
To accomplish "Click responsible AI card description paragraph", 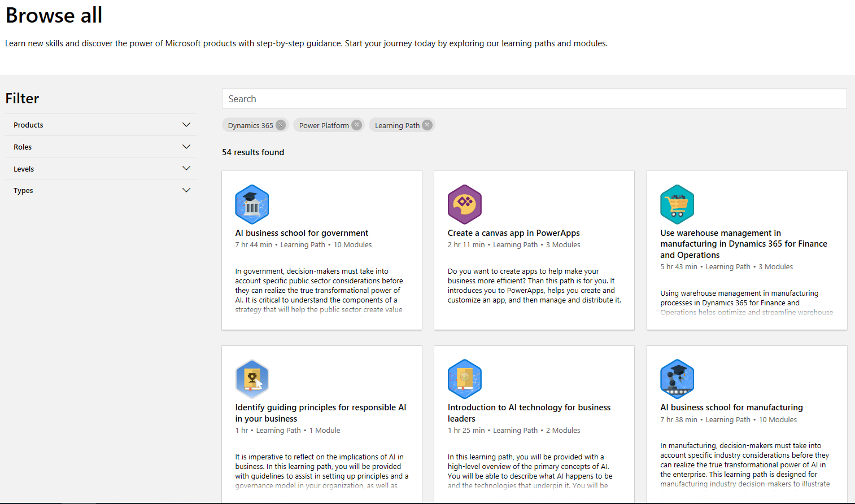I will click(322, 471).
